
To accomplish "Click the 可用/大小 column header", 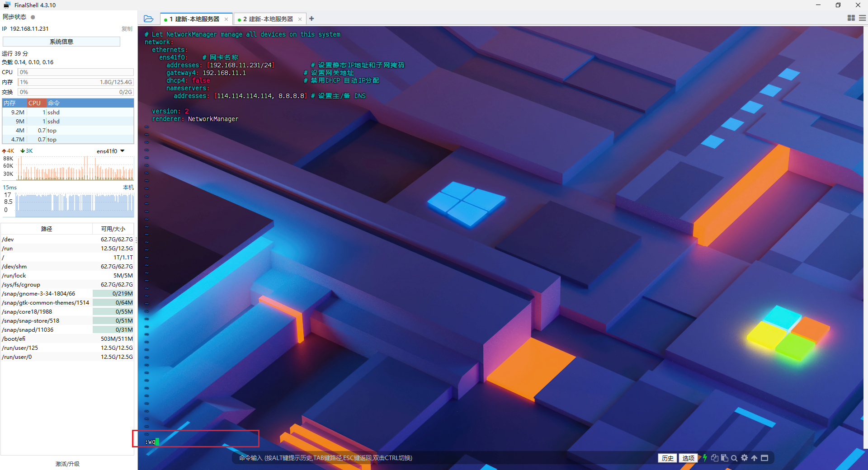I will coord(113,229).
